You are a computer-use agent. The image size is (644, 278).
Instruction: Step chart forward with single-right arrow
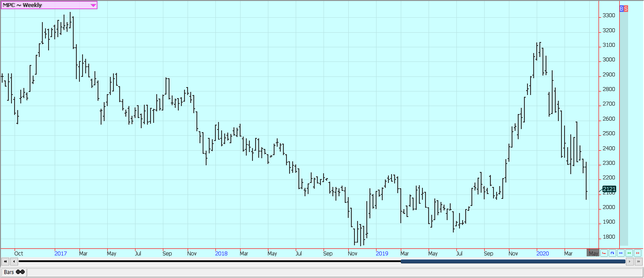[x=630, y=262]
